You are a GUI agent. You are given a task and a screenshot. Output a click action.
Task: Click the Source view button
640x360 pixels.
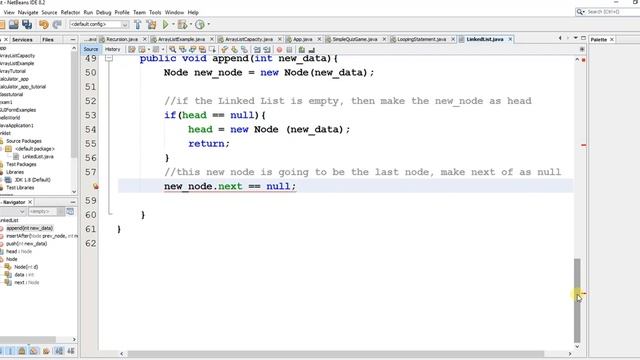[x=91, y=49]
